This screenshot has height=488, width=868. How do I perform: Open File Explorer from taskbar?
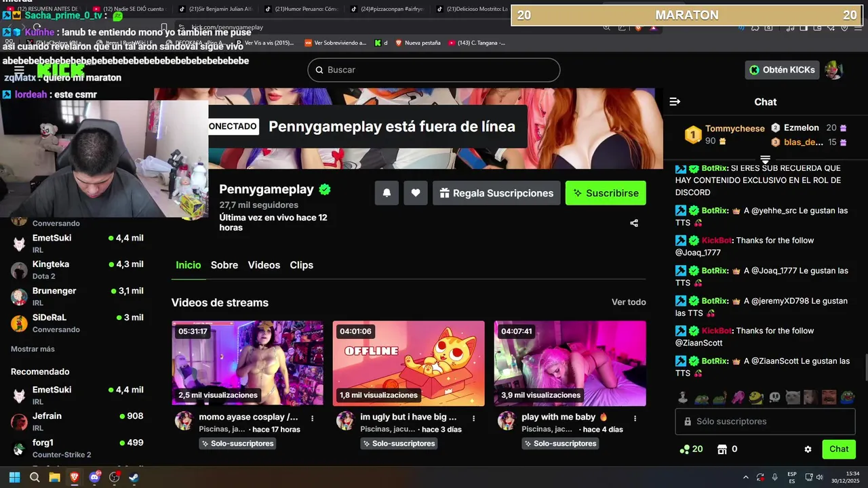(x=54, y=477)
